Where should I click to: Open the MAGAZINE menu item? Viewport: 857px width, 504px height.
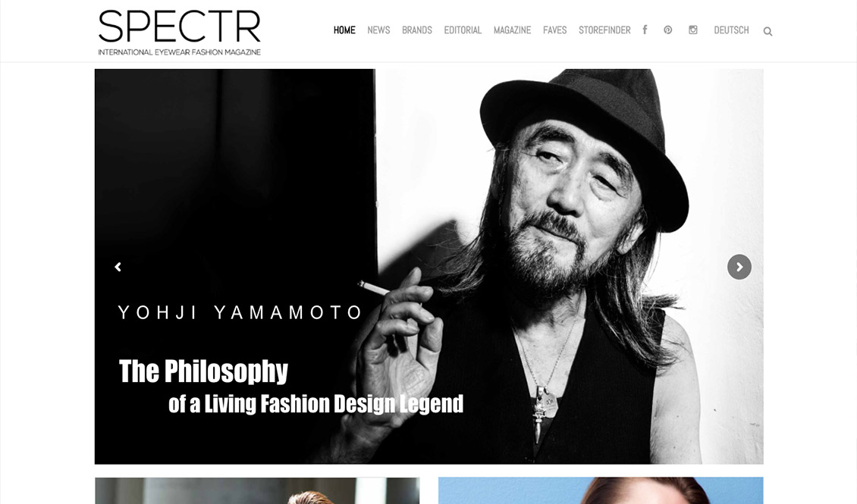(512, 30)
